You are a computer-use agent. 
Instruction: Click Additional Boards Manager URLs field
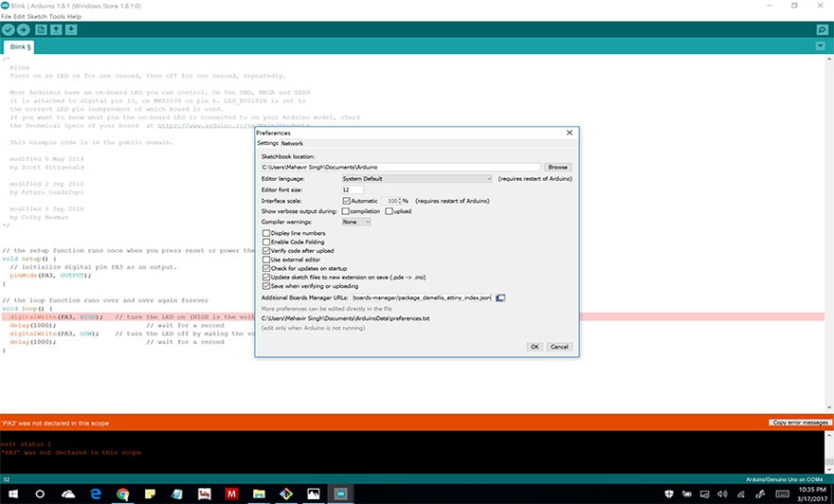pyautogui.click(x=422, y=297)
